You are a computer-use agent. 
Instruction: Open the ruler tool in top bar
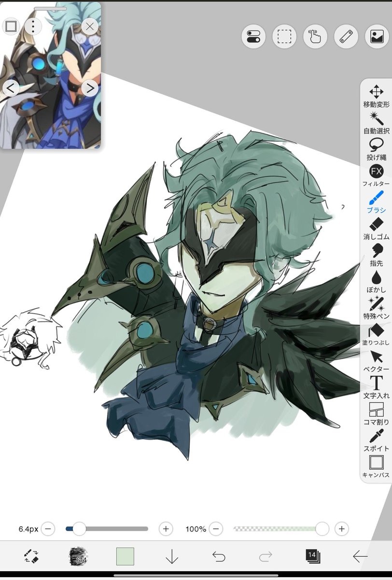[x=346, y=37]
